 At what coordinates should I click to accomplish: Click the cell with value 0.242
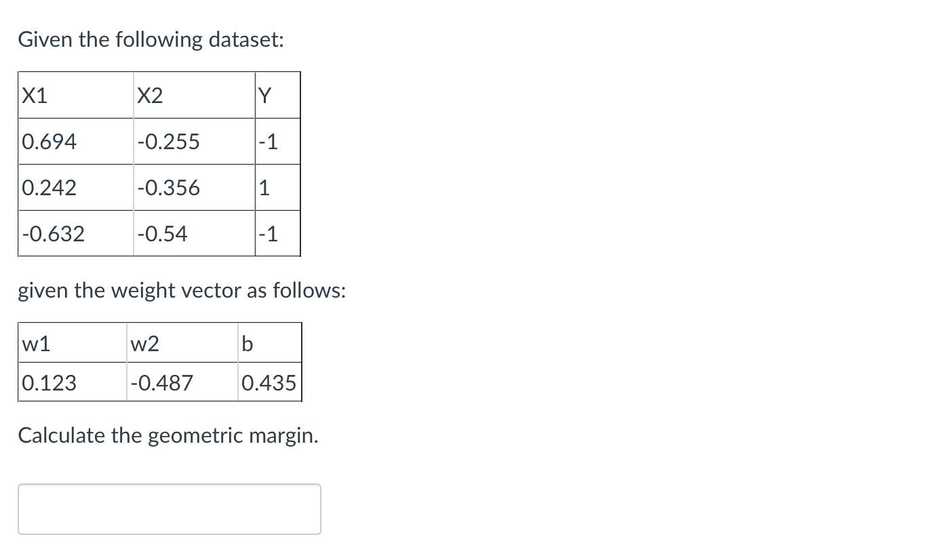(x=75, y=188)
